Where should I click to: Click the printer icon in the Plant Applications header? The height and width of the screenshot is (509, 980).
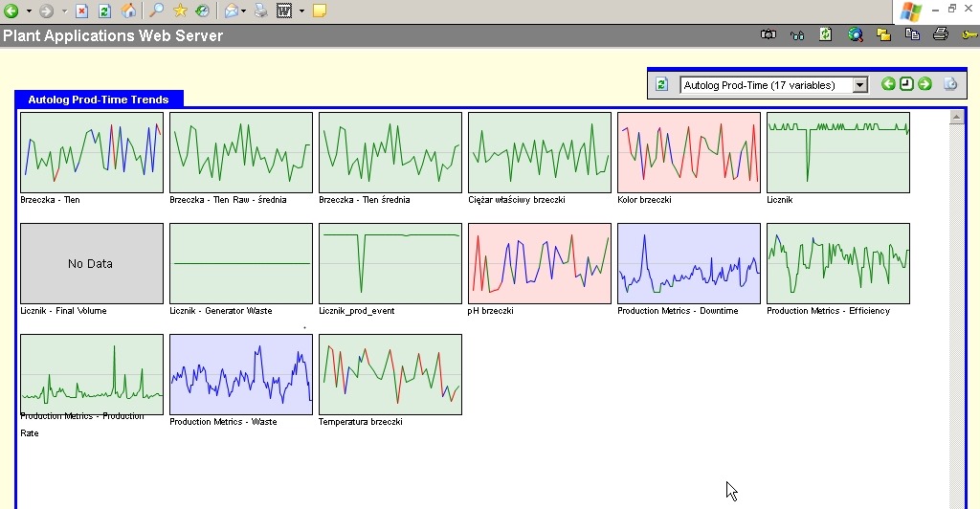(941, 34)
